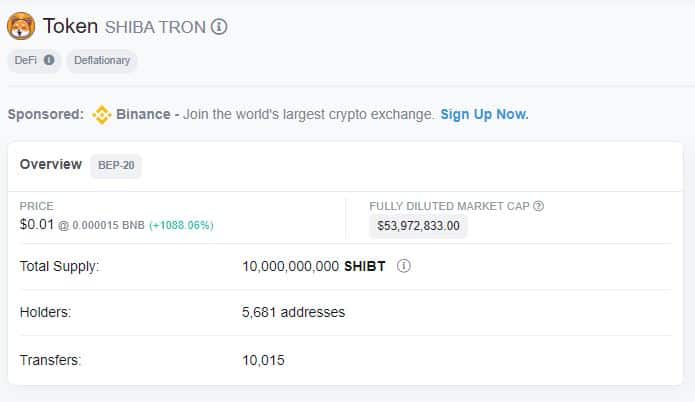Click the 10,015 transfers count

263,360
